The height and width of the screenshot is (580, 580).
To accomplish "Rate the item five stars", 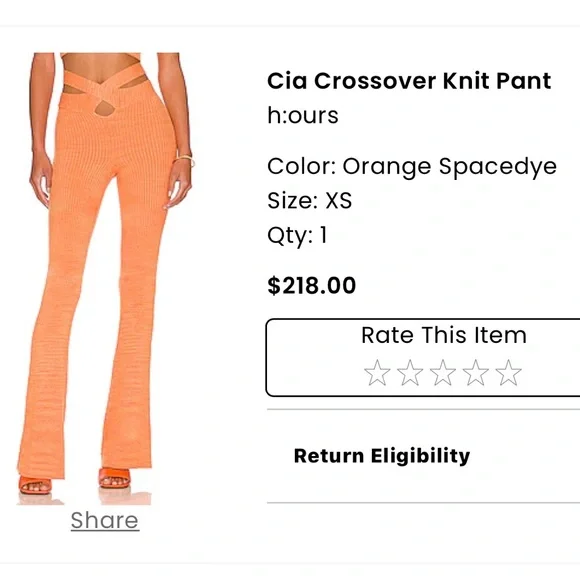I will pos(509,373).
